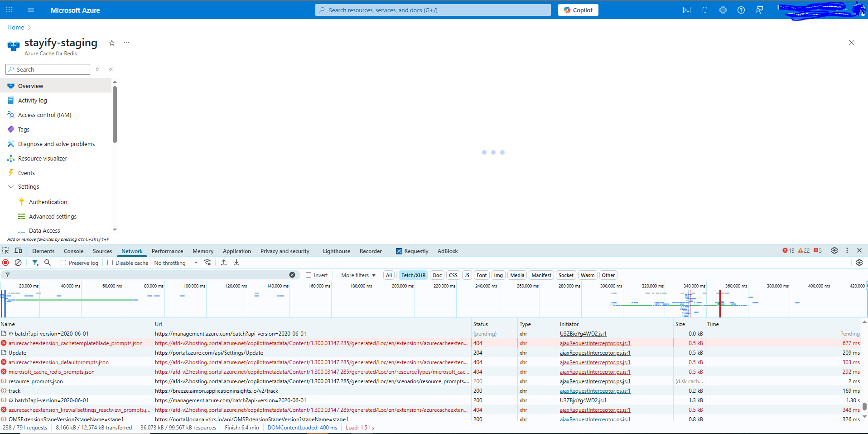This screenshot has height=434, width=868.
Task: Open the notifications bell
Action: tap(705, 10)
